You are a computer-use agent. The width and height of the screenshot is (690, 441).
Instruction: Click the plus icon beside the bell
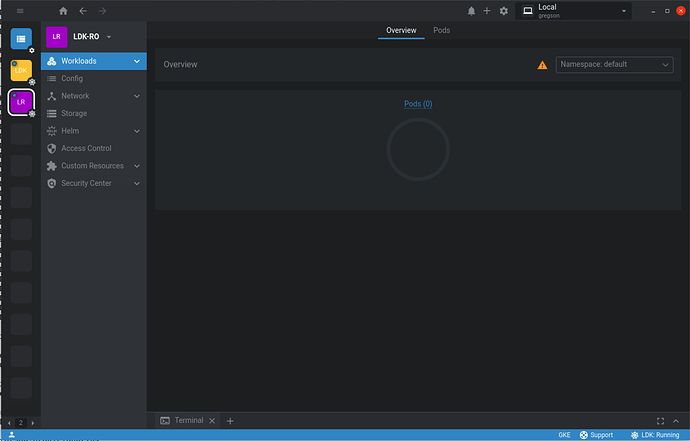(x=487, y=11)
